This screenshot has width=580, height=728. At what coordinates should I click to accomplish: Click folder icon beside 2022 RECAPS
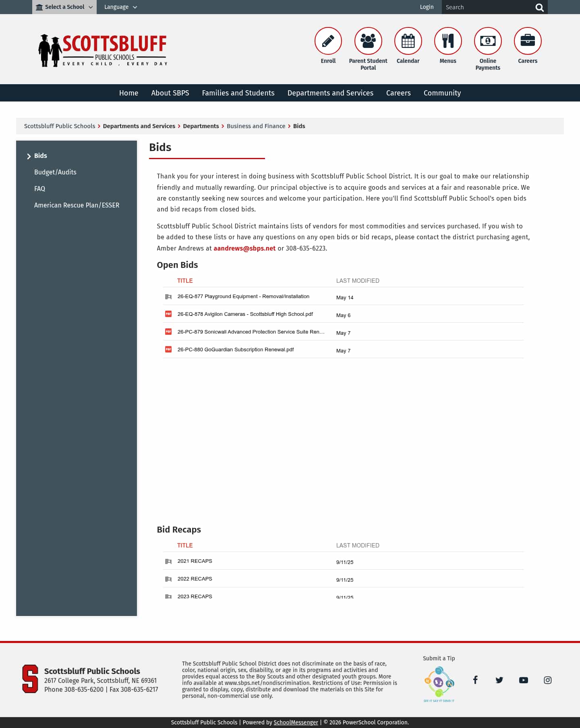[x=168, y=579]
